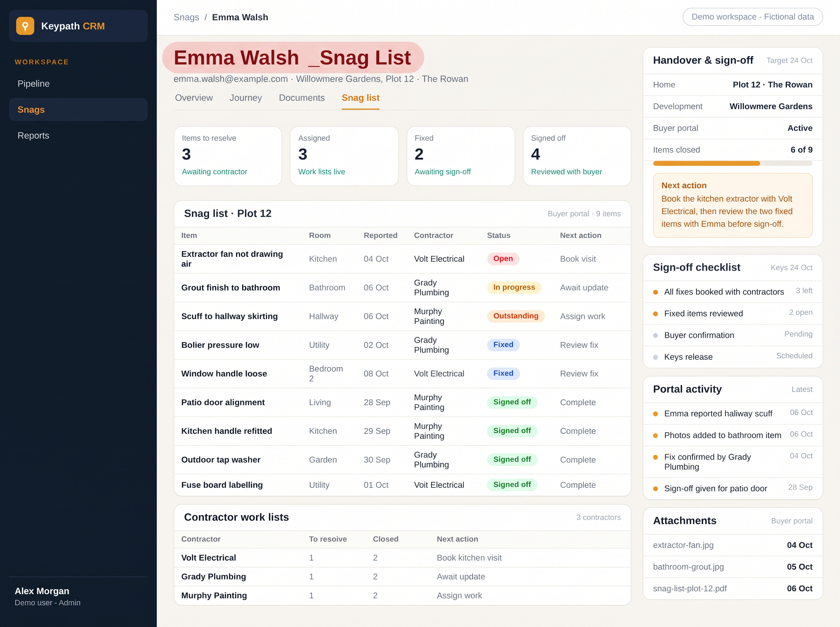Click Keys release checklist item
This screenshot has height=627, width=840.
click(732, 357)
